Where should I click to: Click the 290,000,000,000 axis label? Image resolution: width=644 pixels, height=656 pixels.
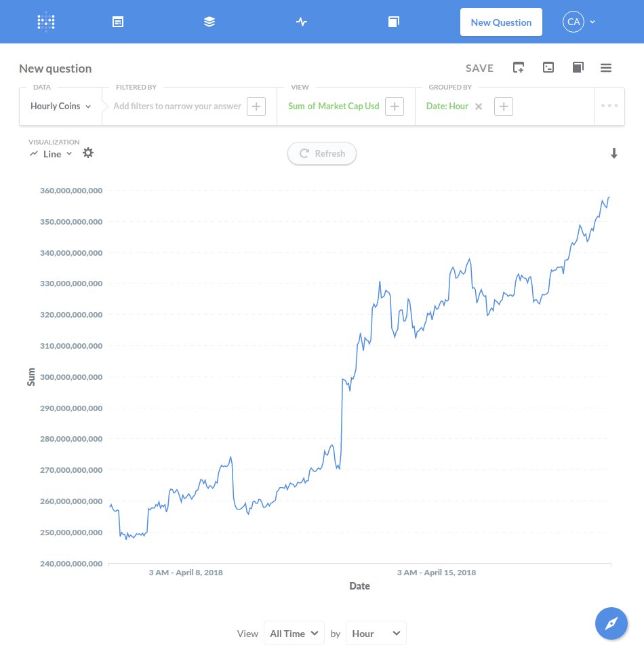point(71,408)
